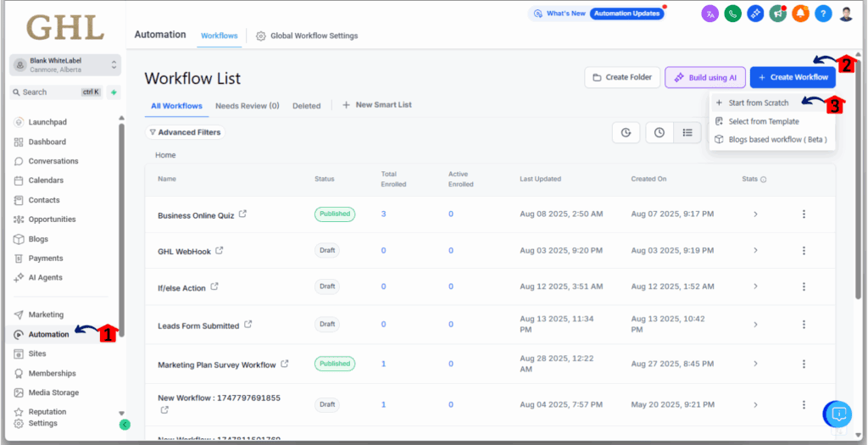Open Marketing in the sidebar
The height and width of the screenshot is (445, 868).
40,314
